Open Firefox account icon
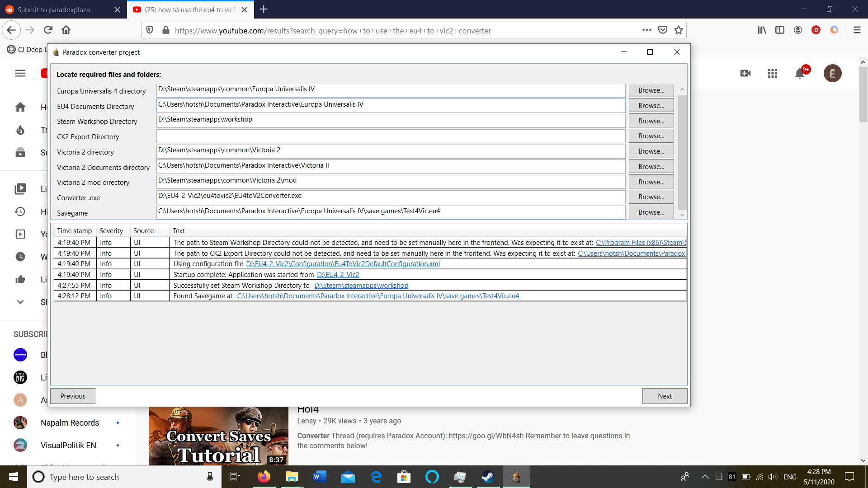This screenshot has height=488, width=868. pos(798,30)
